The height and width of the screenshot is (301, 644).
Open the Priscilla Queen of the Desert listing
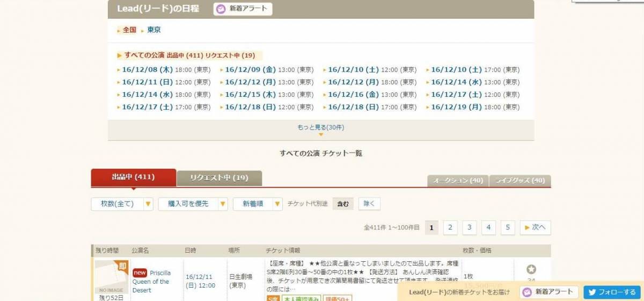[151, 282]
